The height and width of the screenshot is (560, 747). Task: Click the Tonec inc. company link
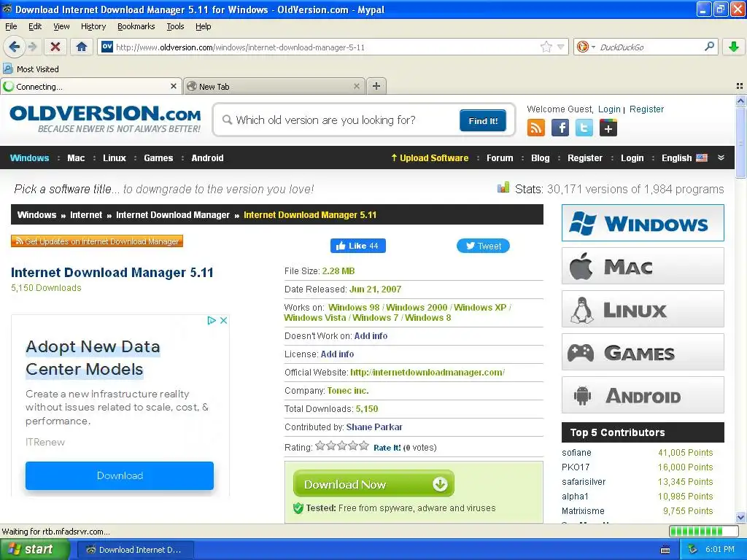click(x=348, y=391)
